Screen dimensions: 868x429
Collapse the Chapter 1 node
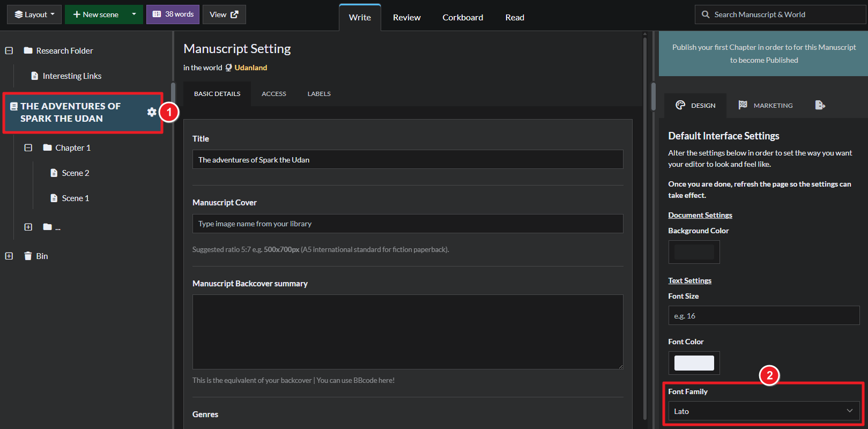click(x=28, y=147)
